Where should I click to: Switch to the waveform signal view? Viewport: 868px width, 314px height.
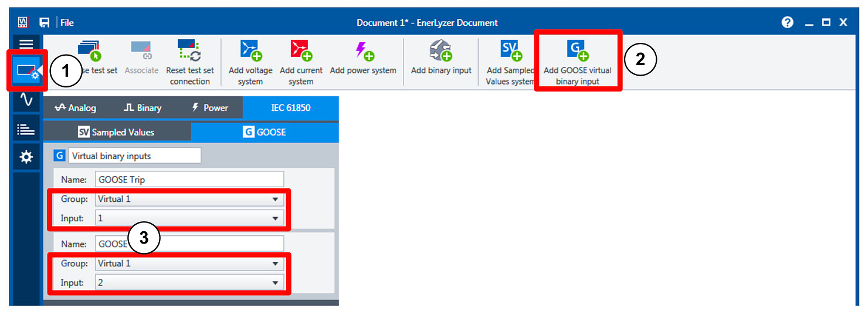26,100
